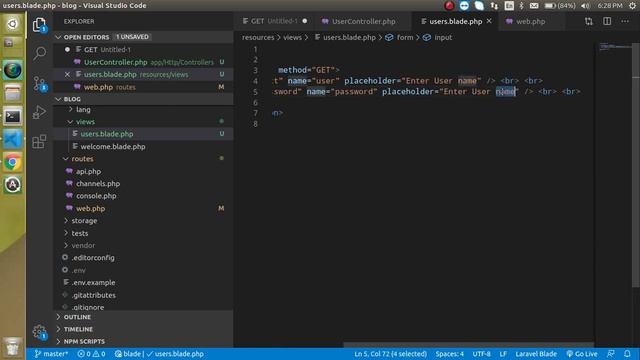Close users.blade.php in Open Editors list
Viewport: 640px width, 360px height.
pyautogui.click(x=67, y=74)
